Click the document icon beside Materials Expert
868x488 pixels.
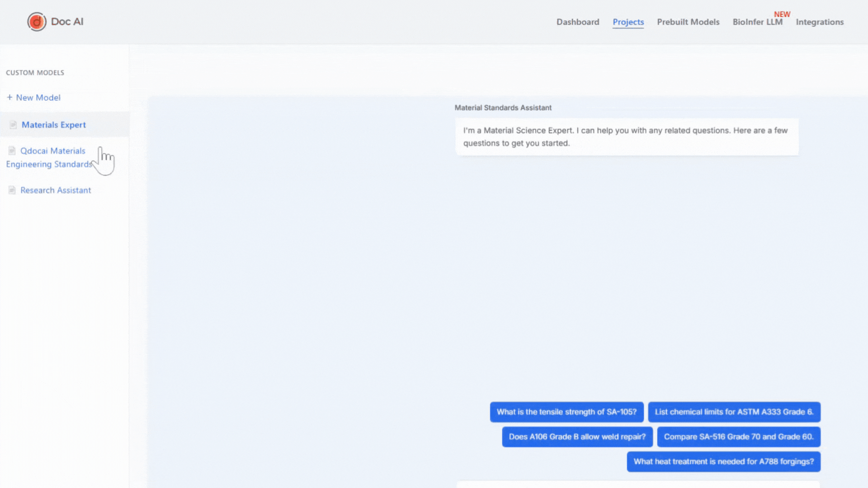click(x=13, y=125)
